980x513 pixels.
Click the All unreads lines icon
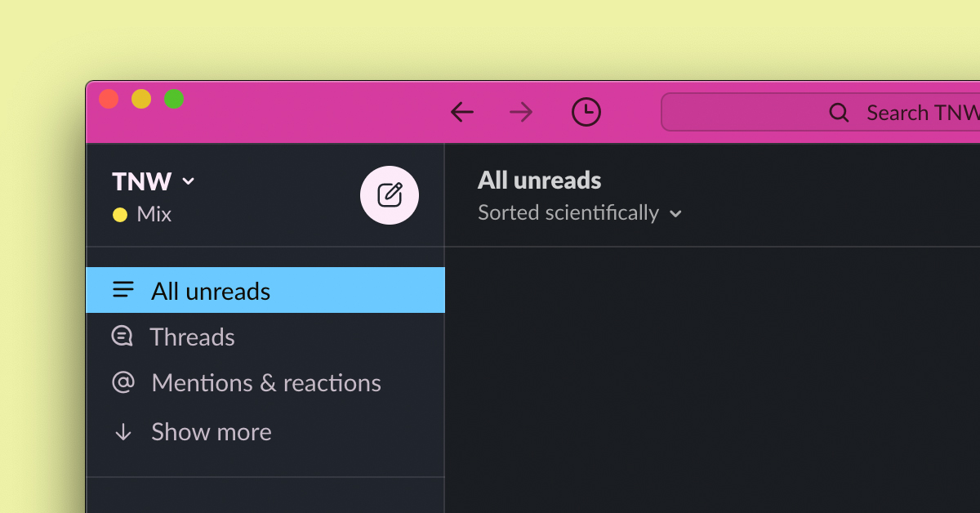[x=122, y=290]
